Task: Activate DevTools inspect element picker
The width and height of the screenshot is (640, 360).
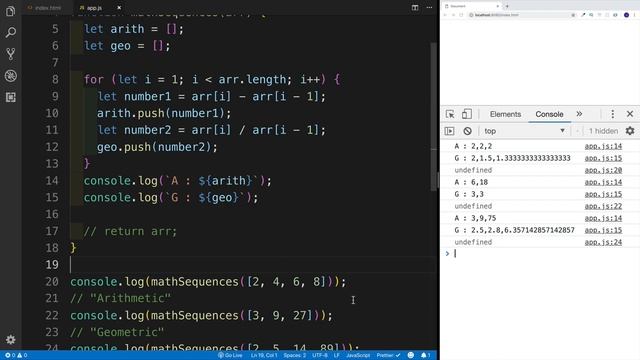Action: click(x=450, y=114)
